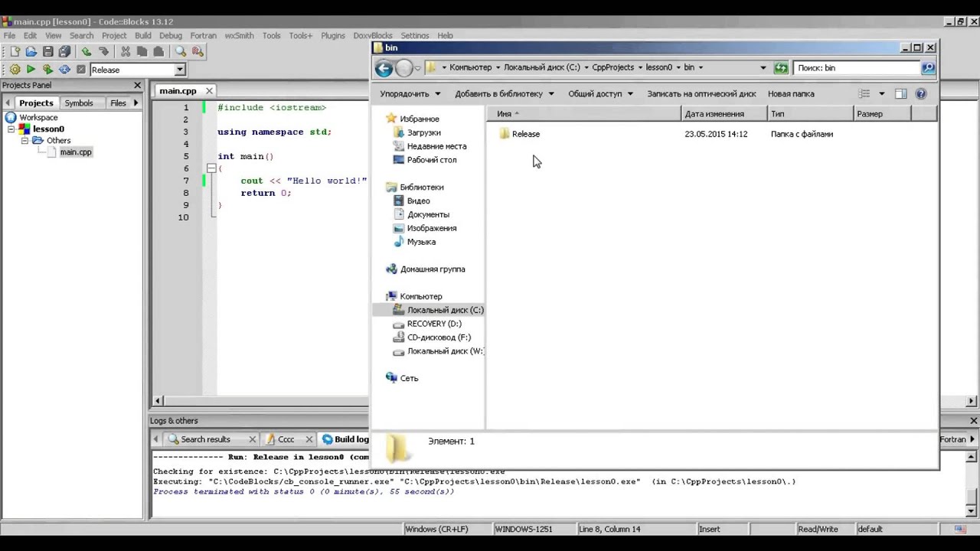Click the Paste toolbar icon
980x551 pixels.
coord(158,51)
